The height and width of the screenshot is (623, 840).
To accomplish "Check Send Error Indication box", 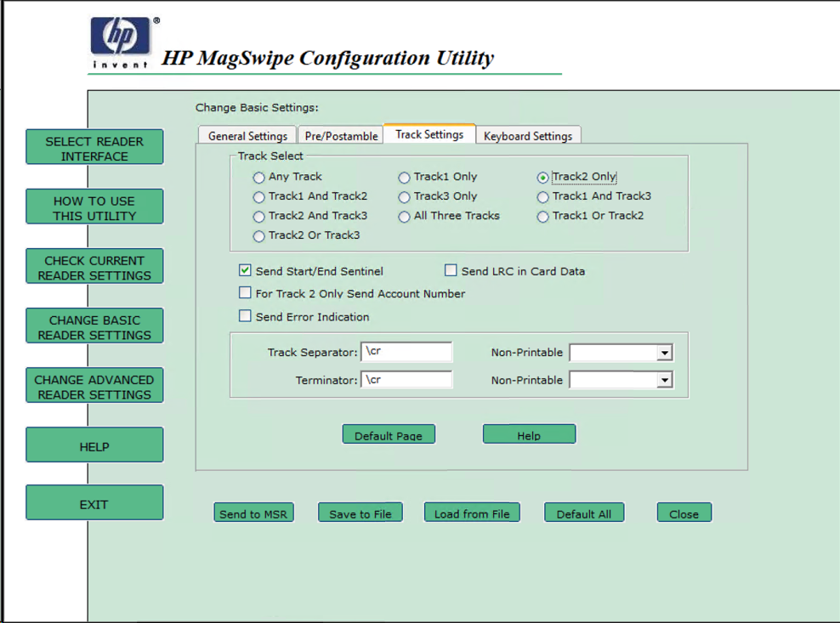I will (x=245, y=316).
